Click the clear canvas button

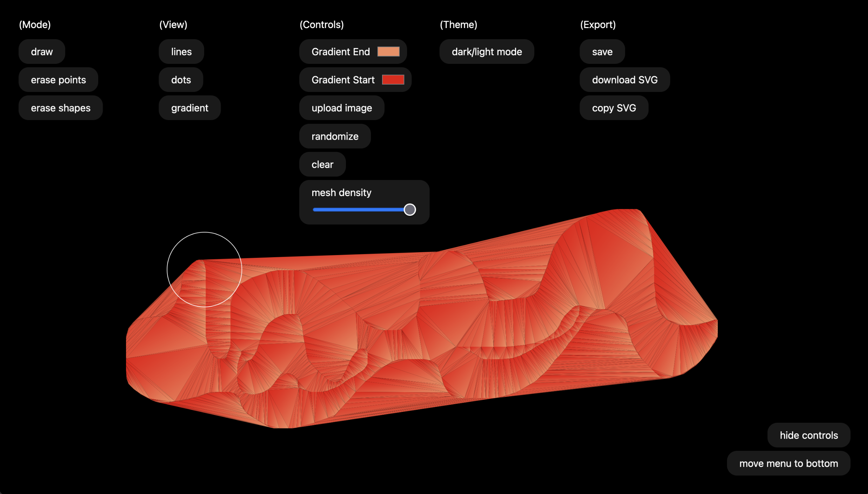(x=322, y=165)
